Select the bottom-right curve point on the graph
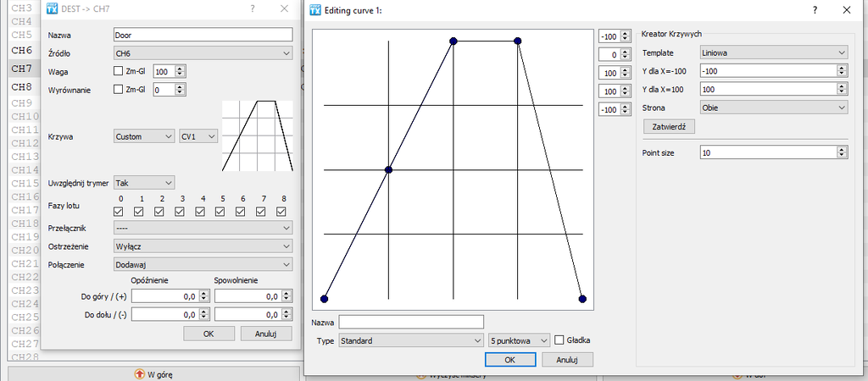The width and height of the screenshot is (868, 381). (x=582, y=298)
